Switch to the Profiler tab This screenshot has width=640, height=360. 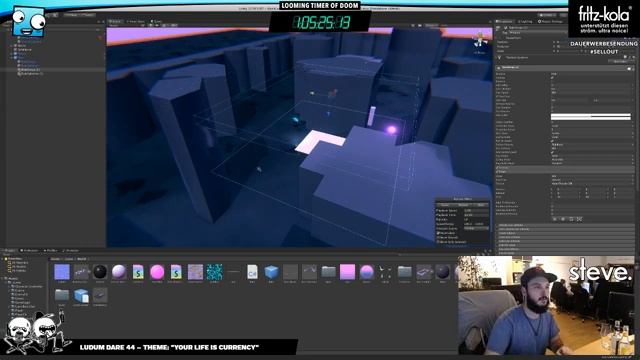[50, 251]
